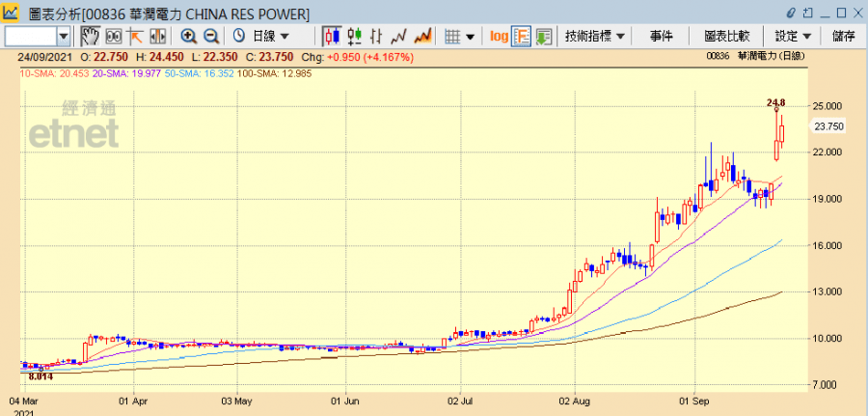Toggle the log scale button
868x416 pixels.
tap(499, 36)
